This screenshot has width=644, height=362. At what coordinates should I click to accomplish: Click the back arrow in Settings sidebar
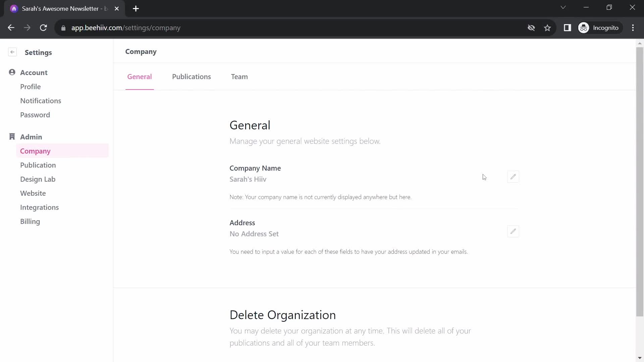[12, 52]
